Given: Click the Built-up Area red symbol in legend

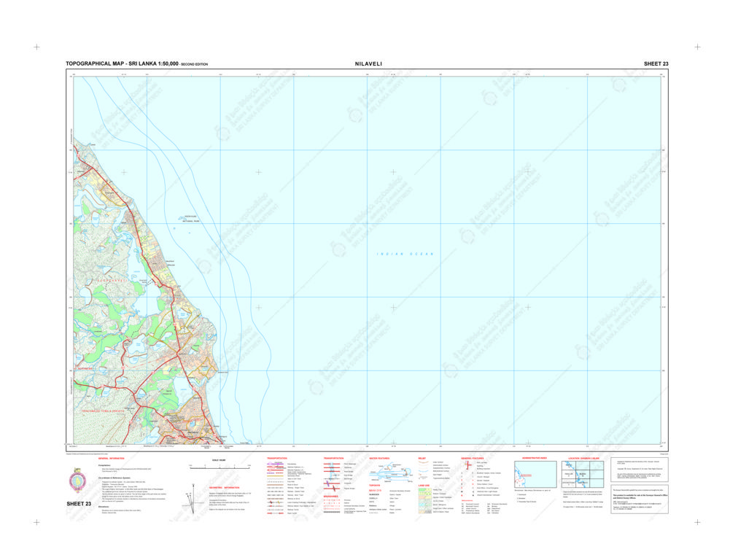Looking at the screenshot, I should (x=468, y=465).
